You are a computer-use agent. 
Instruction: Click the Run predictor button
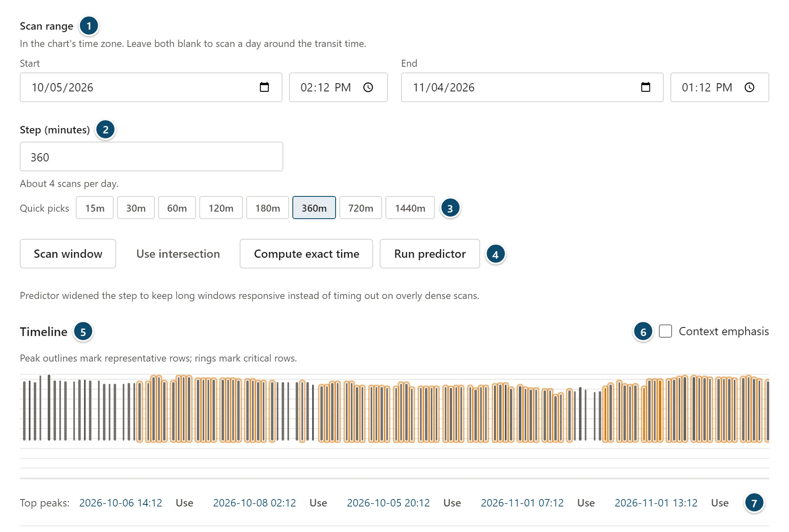pyautogui.click(x=430, y=254)
